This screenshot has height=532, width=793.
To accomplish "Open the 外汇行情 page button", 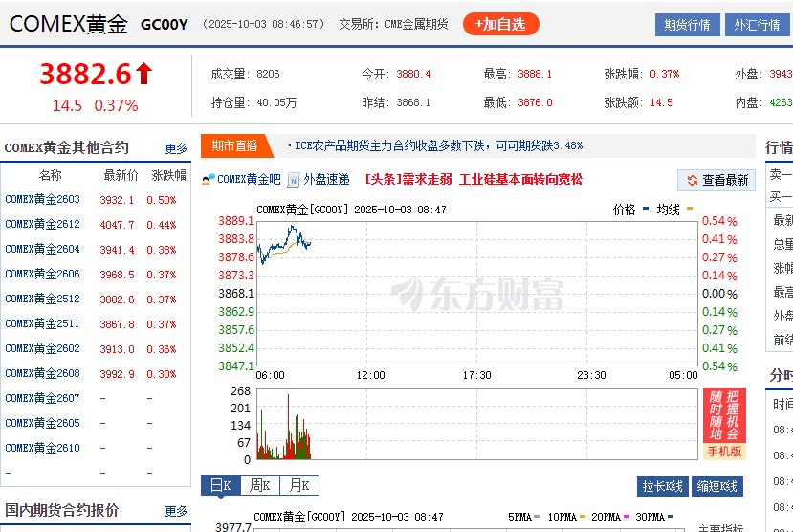I will coord(757,25).
